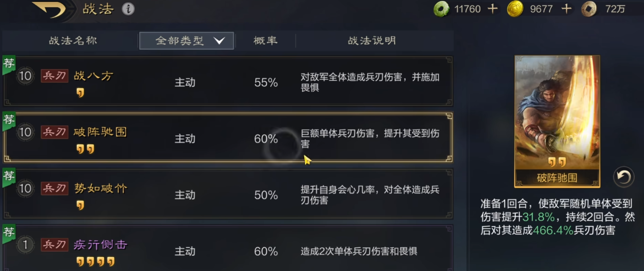Open the 全部类型 filter dropdown
This screenshot has height=271, width=644.
pos(186,41)
